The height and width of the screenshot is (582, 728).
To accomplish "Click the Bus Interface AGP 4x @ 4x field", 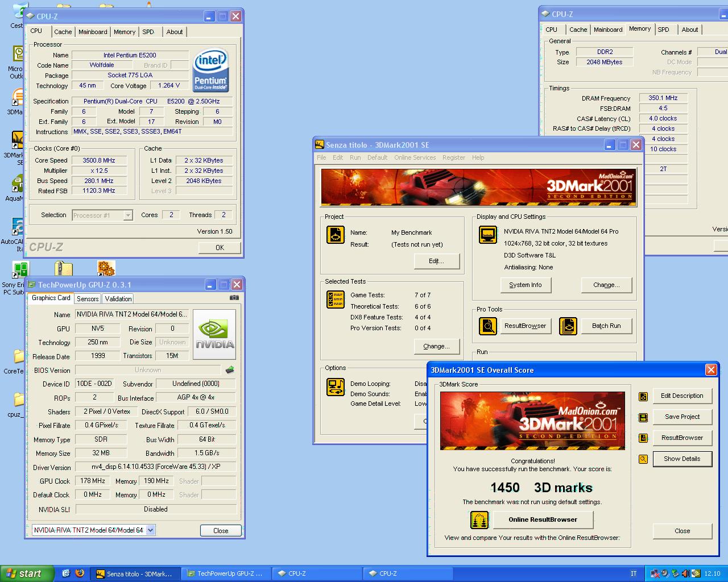I will point(196,397).
